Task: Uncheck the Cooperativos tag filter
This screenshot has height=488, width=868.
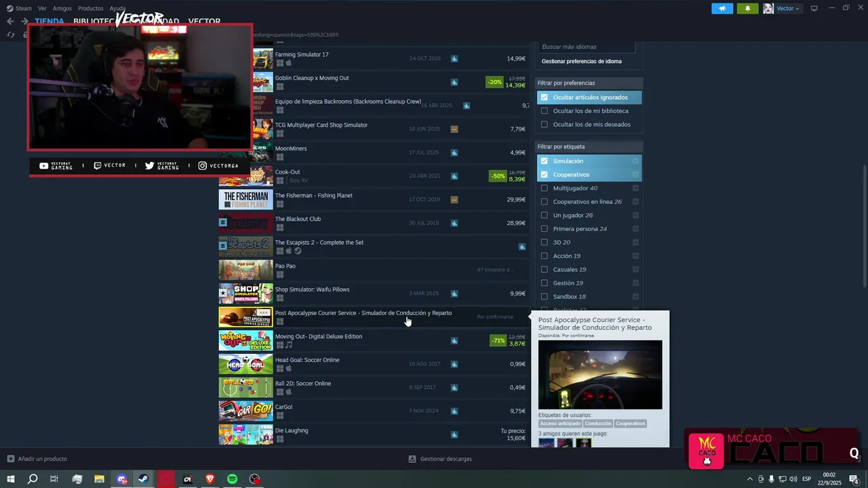Action: [x=544, y=175]
